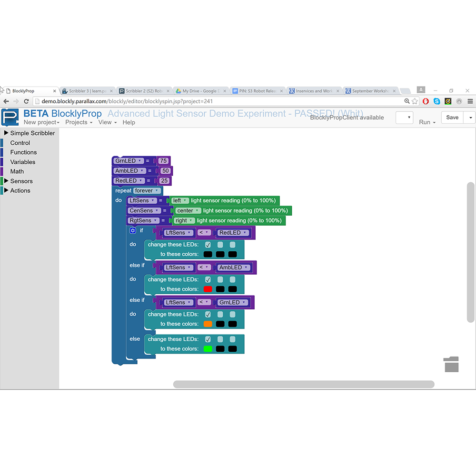476x476 pixels.
Task: Select the Control category
Action: coord(20,143)
